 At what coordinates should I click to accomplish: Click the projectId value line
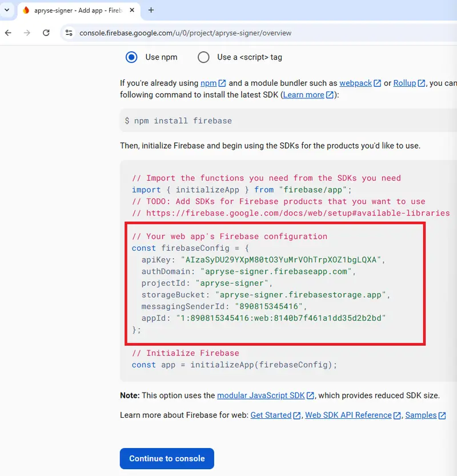pos(207,283)
